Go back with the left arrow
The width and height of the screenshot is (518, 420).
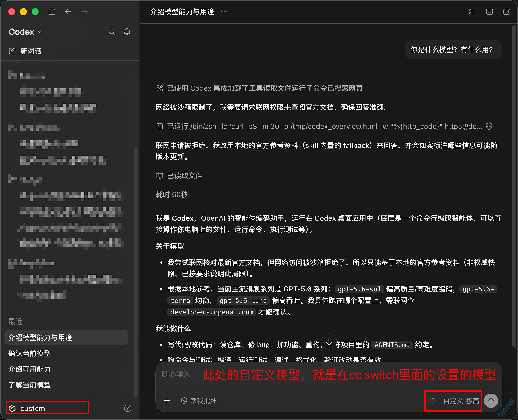68,12
